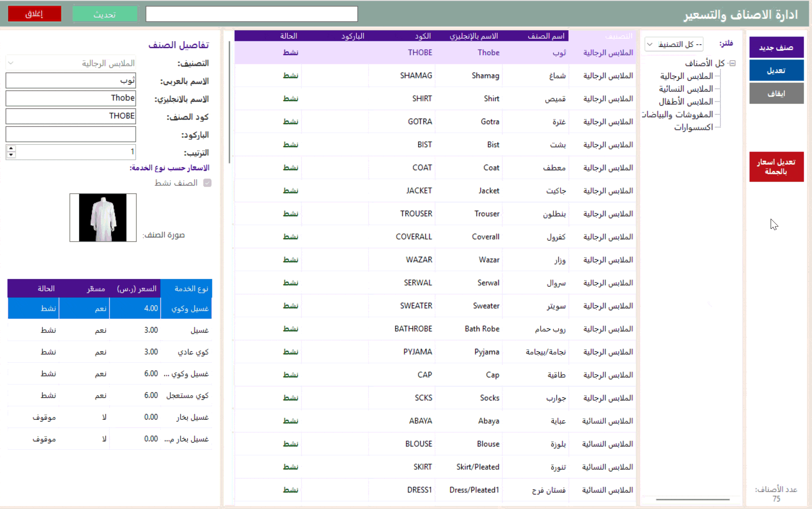Image resolution: width=812 pixels, height=509 pixels.
Task: Select the Skirt/Pleated item row
Action: tap(435, 467)
